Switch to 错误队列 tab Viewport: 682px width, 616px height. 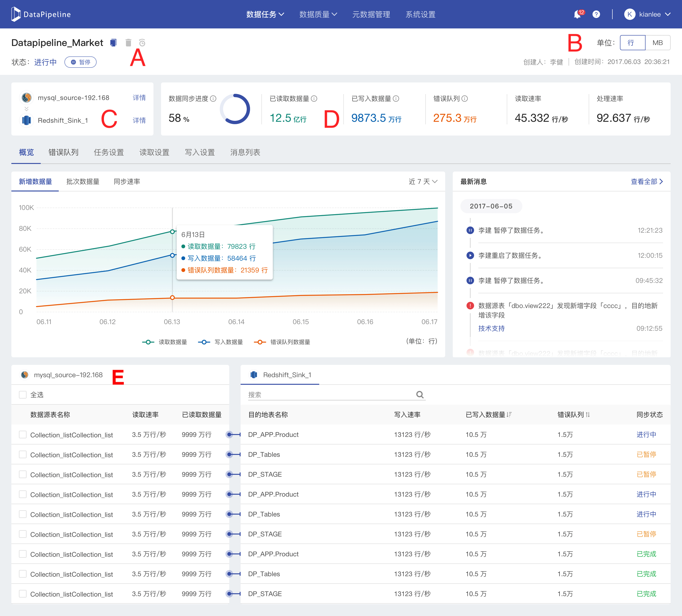(63, 152)
